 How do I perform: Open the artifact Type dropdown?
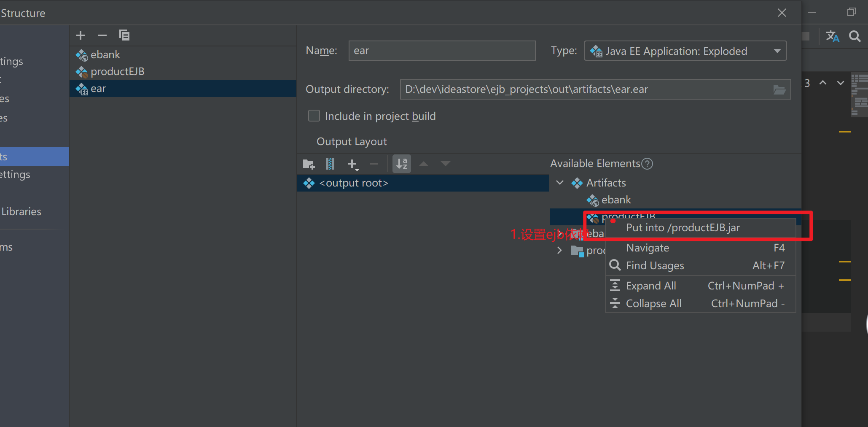pyautogui.click(x=685, y=51)
